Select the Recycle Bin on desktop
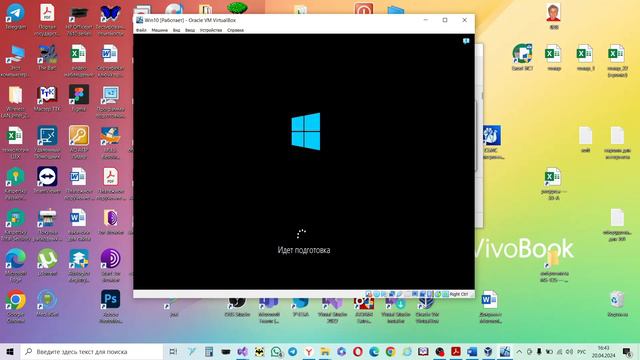 click(617, 304)
